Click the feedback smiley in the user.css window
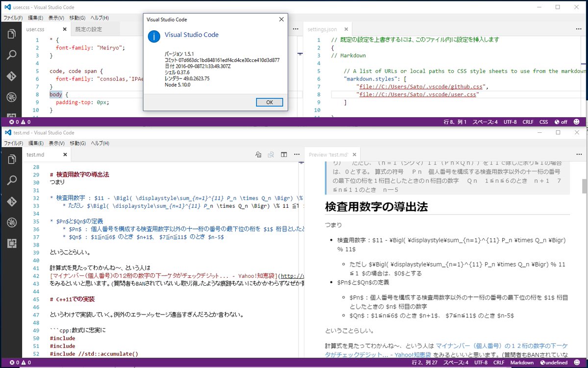The width and height of the screenshot is (588, 368). (x=577, y=122)
